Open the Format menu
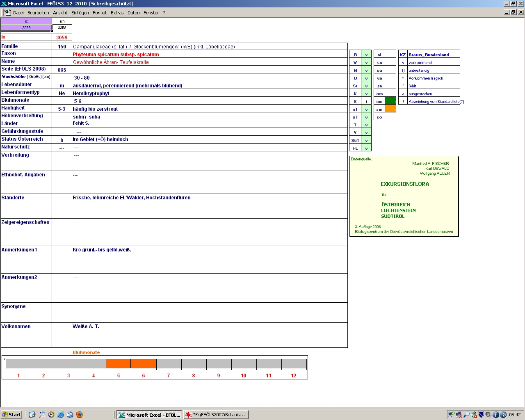Viewport: 525px width, 420px height. pyautogui.click(x=100, y=13)
